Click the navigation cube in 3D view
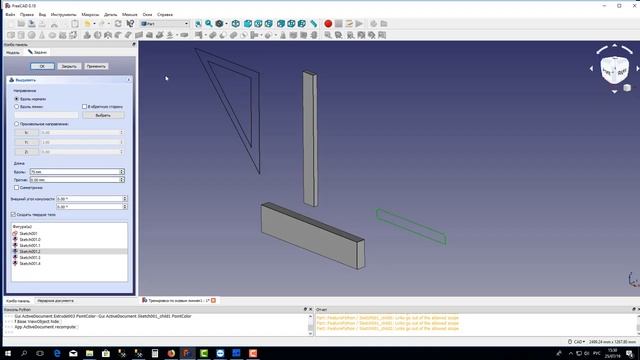The height and width of the screenshot is (360, 640). 614,70
